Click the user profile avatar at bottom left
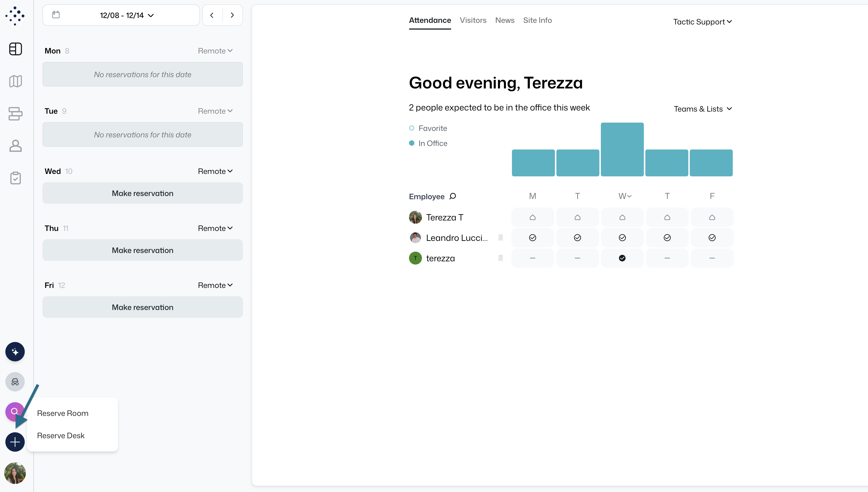 (x=15, y=473)
